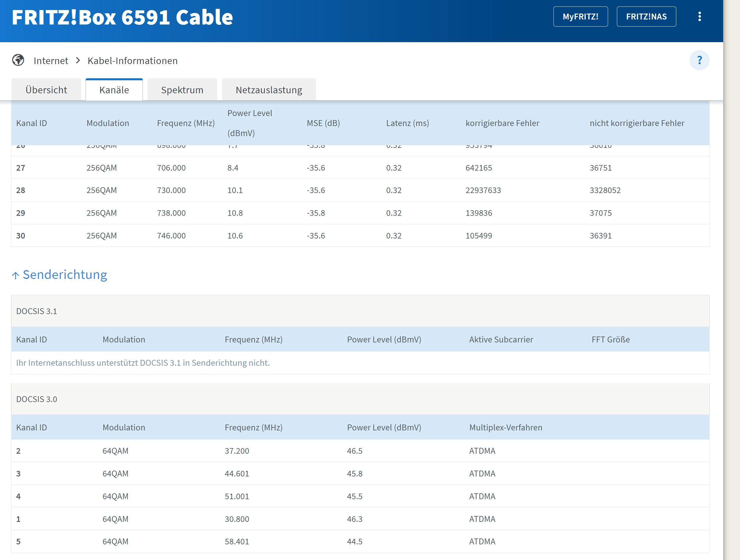Click the breadcrumb chevron arrow
740x560 pixels.
pyautogui.click(x=78, y=60)
